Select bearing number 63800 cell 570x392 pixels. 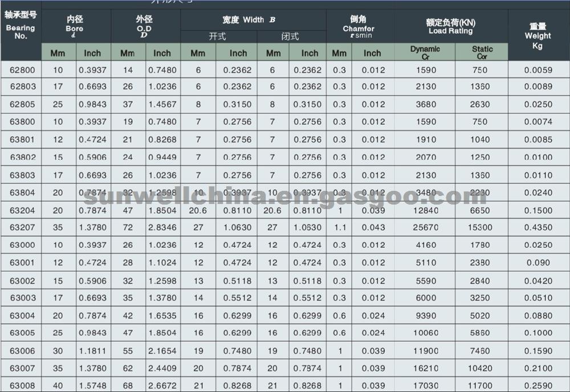click(x=22, y=122)
